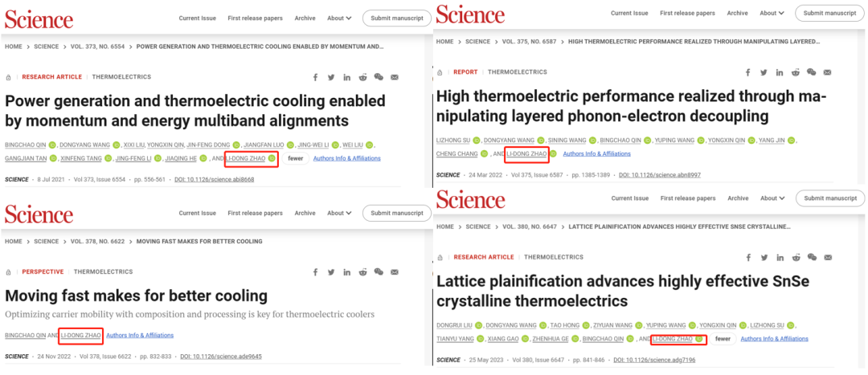Expand About dropdown in bottom-right Science header
Screen dimensions: 868x375
[772, 198]
